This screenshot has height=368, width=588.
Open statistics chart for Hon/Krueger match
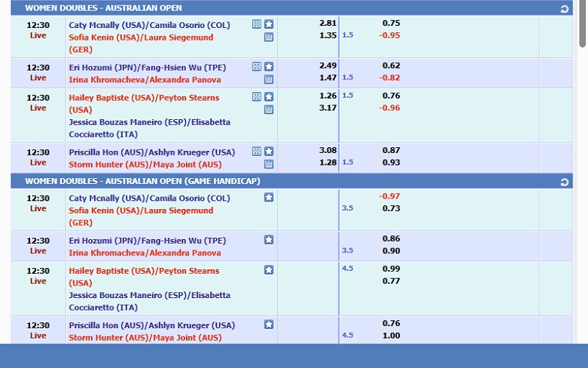point(268,164)
